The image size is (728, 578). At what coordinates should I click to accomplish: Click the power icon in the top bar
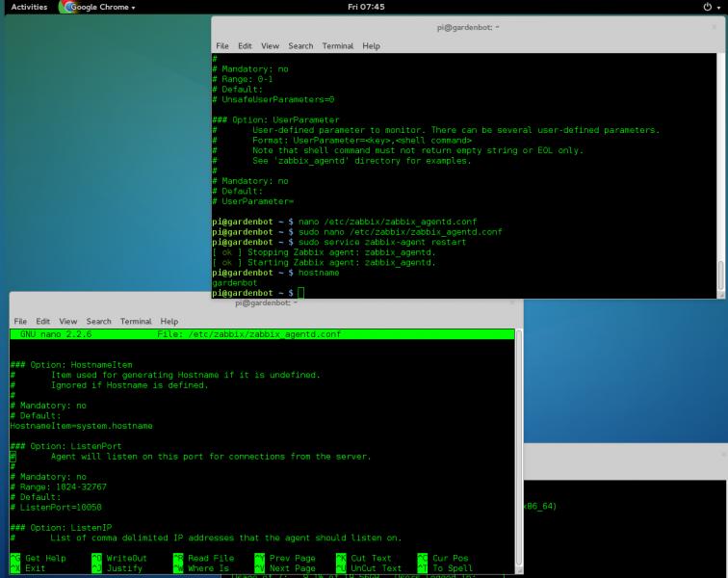(x=707, y=8)
